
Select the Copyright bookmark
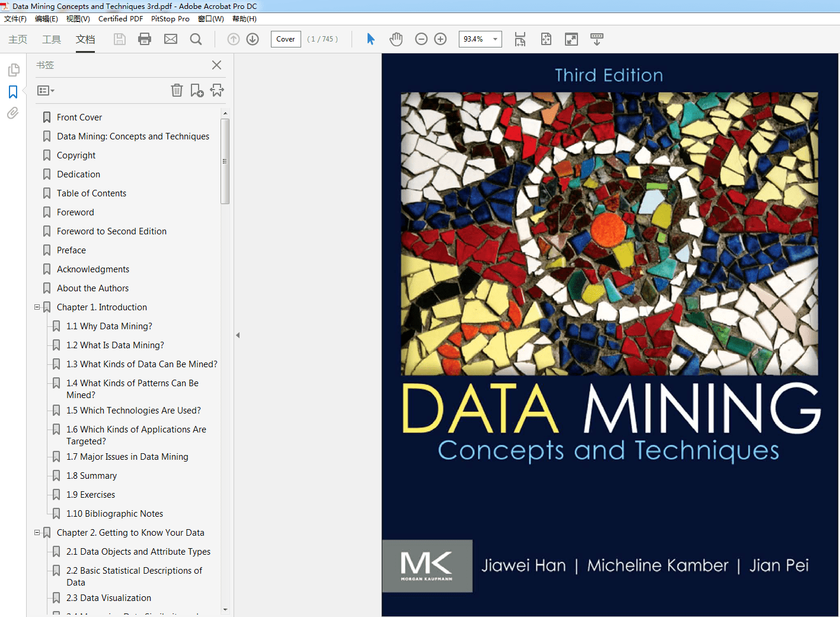click(76, 155)
